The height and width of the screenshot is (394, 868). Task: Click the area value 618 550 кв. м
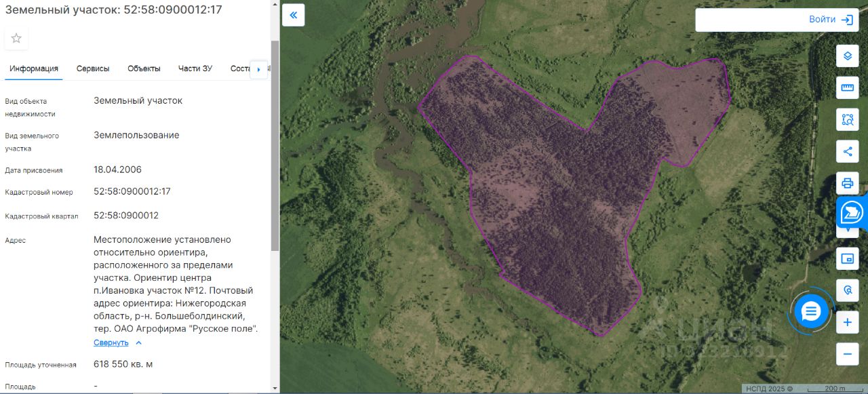(123, 364)
